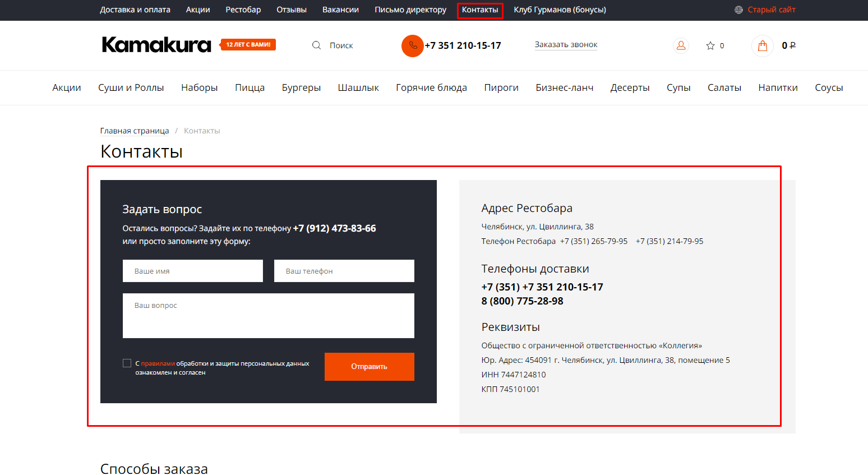The image size is (868, 475).
Task: Click the "12 лет с вами!" badge
Action: tap(248, 44)
